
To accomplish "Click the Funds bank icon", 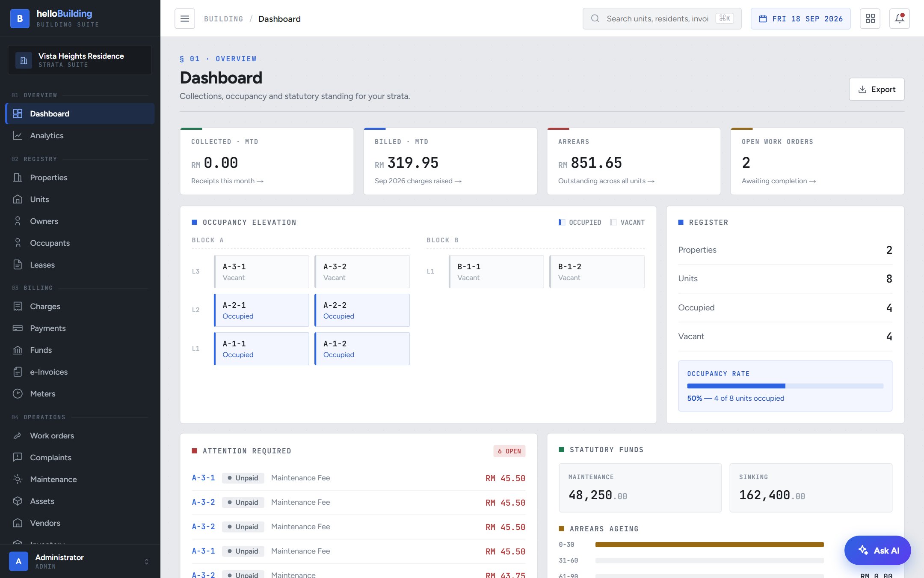I will pos(18,350).
